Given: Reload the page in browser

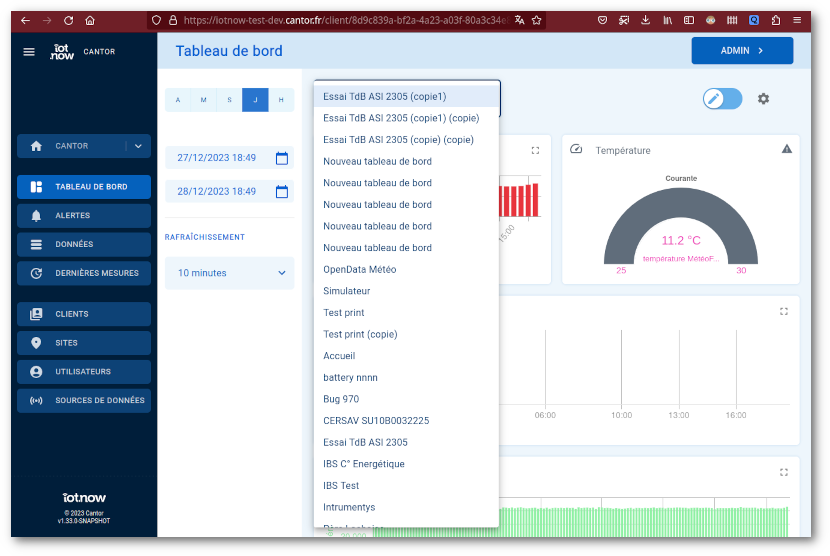Looking at the screenshot, I should tap(68, 20).
